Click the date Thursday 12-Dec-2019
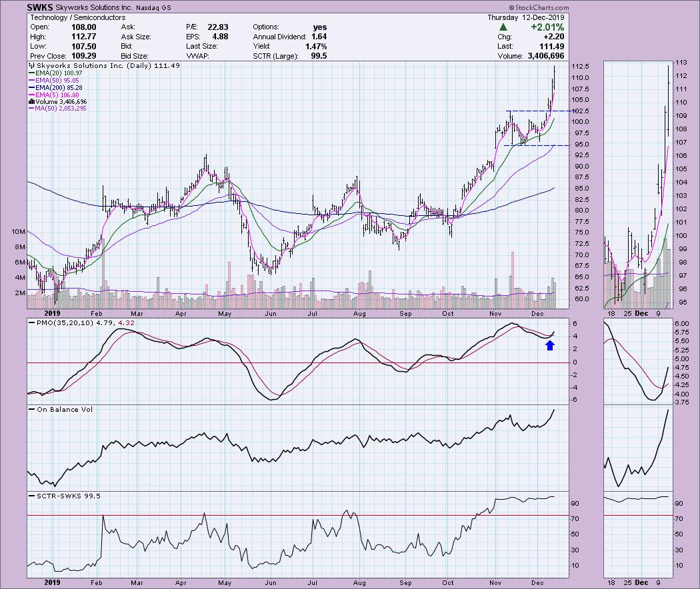Screen dimensions: 700x589 (525, 17)
